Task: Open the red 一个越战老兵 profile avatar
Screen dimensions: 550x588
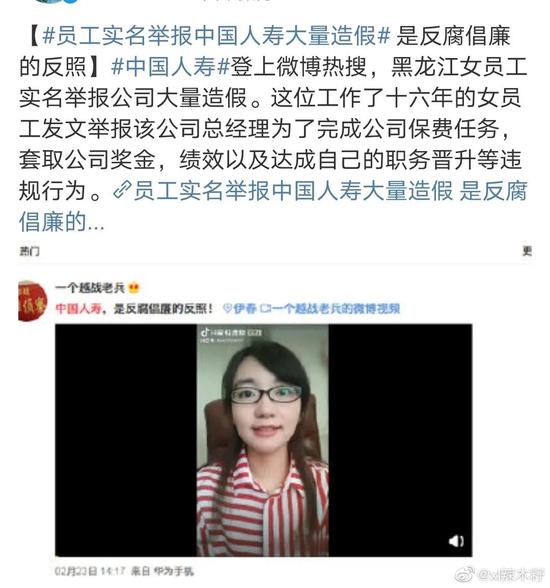Action: pos(33,302)
